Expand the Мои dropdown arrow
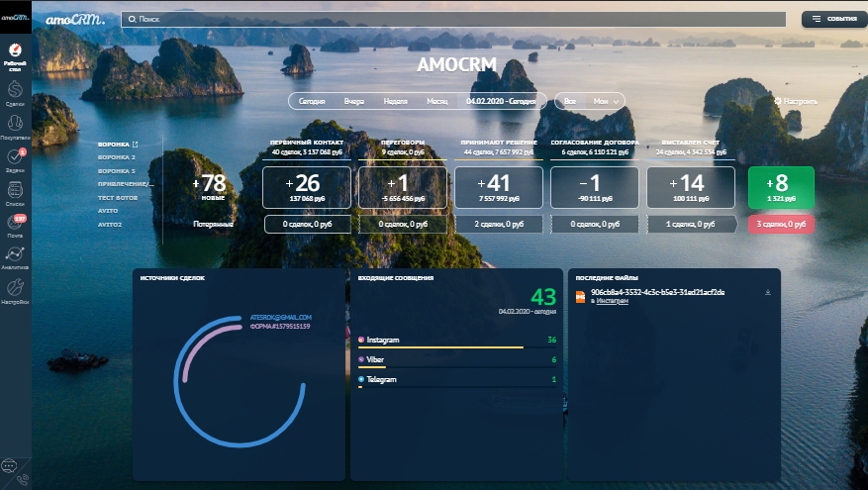 point(617,102)
